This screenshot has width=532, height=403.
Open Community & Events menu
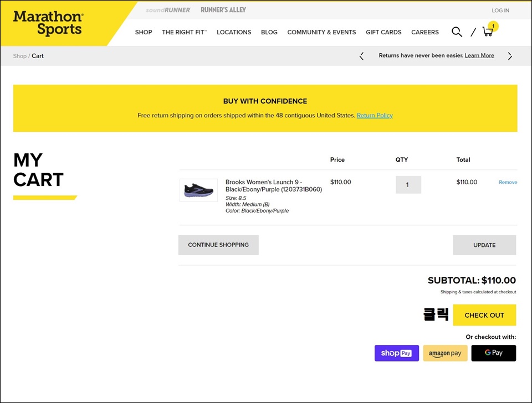coord(321,32)
